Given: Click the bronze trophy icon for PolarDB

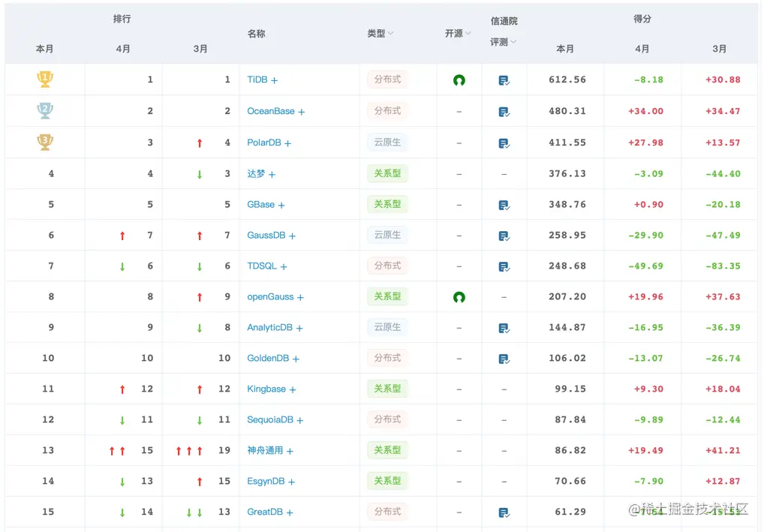Looking at the screenshot, I should coord(45,143).
